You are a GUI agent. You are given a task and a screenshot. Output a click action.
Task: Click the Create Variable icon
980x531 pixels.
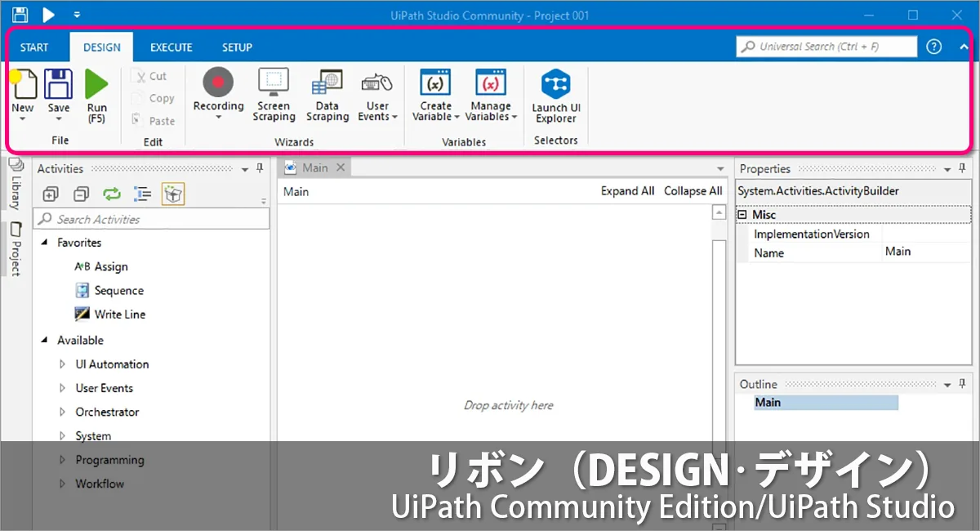pyautogui.click(x=436, y=83)
